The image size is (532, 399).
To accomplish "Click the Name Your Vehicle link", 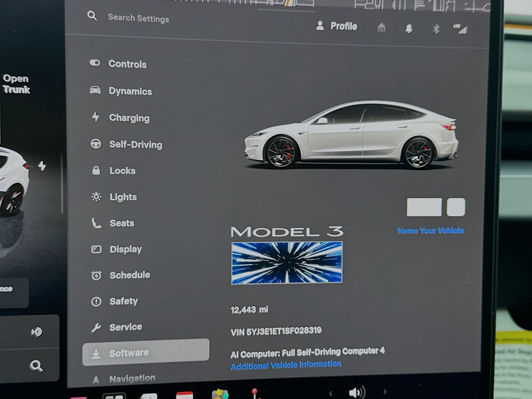I will pos(430,231).
